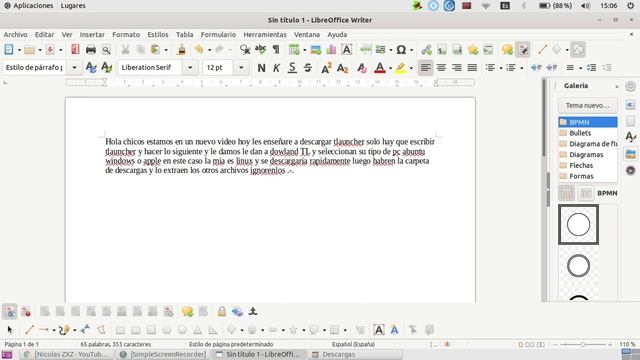Select Flechas theme in Gallery list
640x360 pixels.
coord(587,165)
